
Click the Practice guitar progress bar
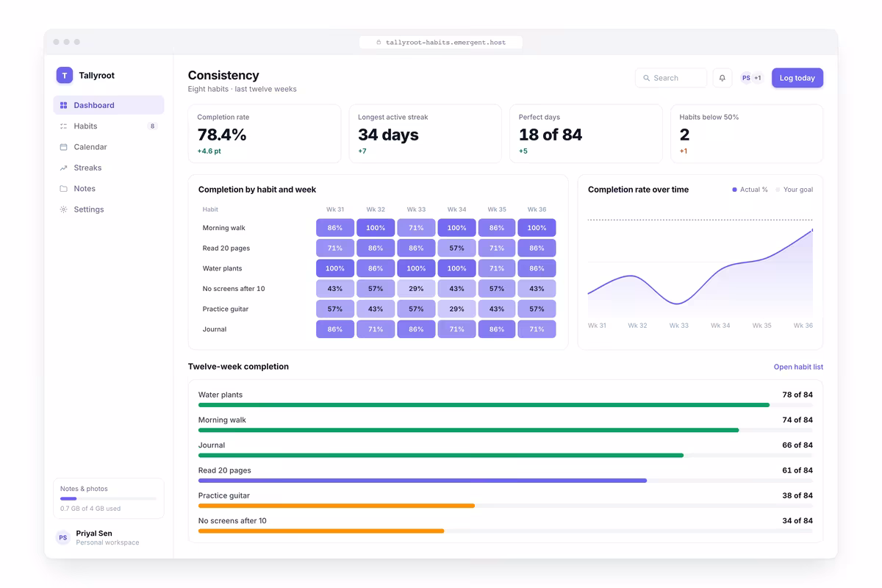(506, 506)
